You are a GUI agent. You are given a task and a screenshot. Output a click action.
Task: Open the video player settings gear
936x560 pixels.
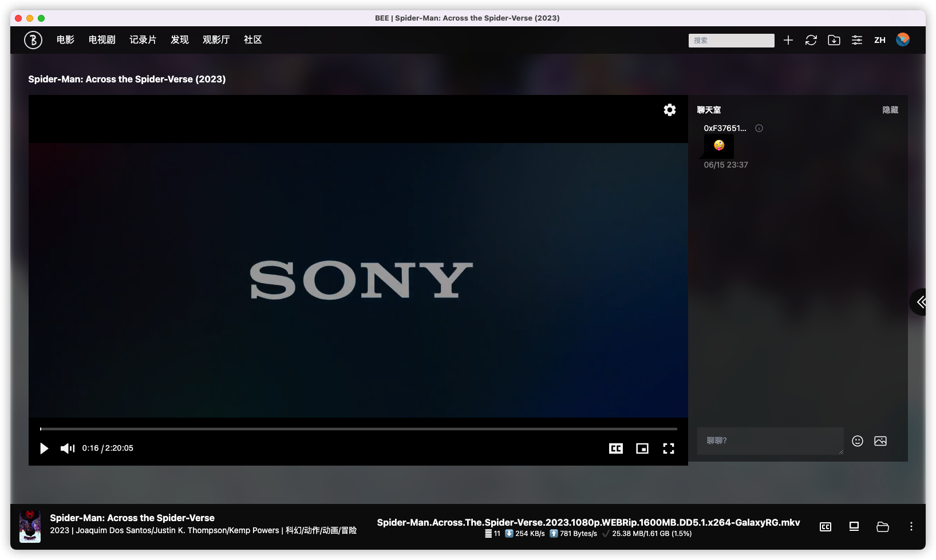coord(669,110)
